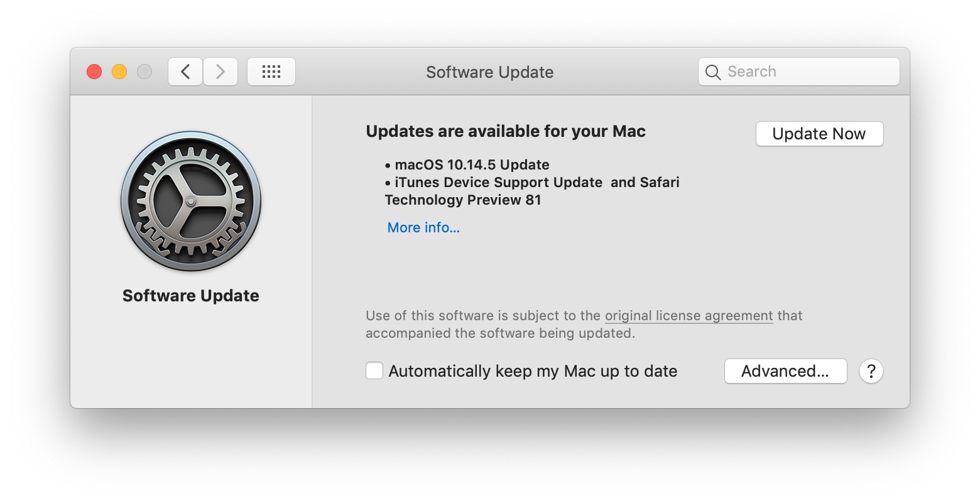This screenshot has width=980, height=501.
Task: Select the iTunes Device Support Update item
Action: pos(498,182)
